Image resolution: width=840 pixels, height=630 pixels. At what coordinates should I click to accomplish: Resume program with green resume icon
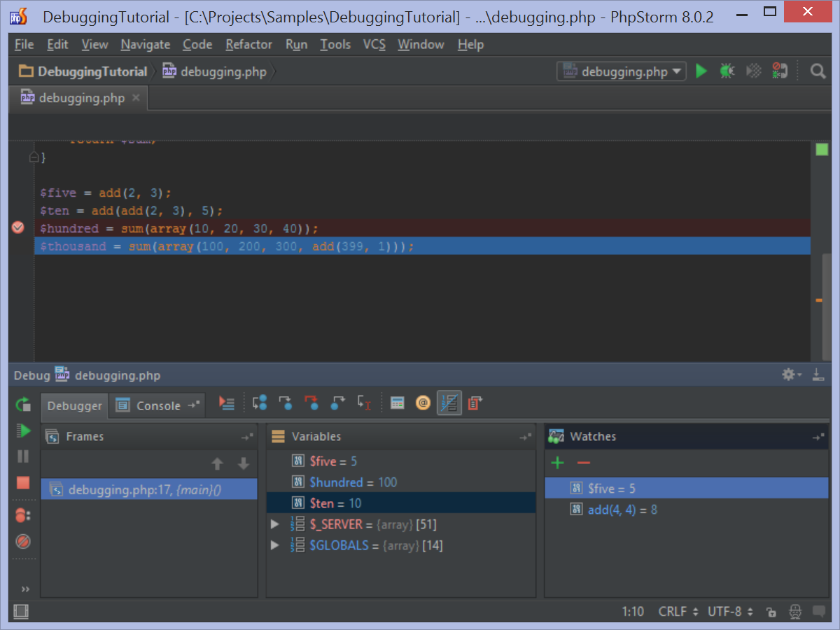coord(23,430)
